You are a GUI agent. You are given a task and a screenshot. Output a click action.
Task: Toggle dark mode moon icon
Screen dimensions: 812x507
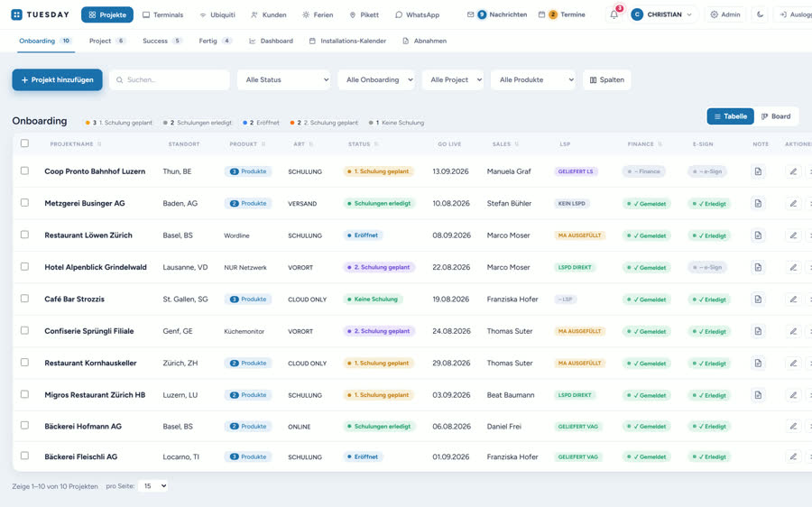pos(760,14)
